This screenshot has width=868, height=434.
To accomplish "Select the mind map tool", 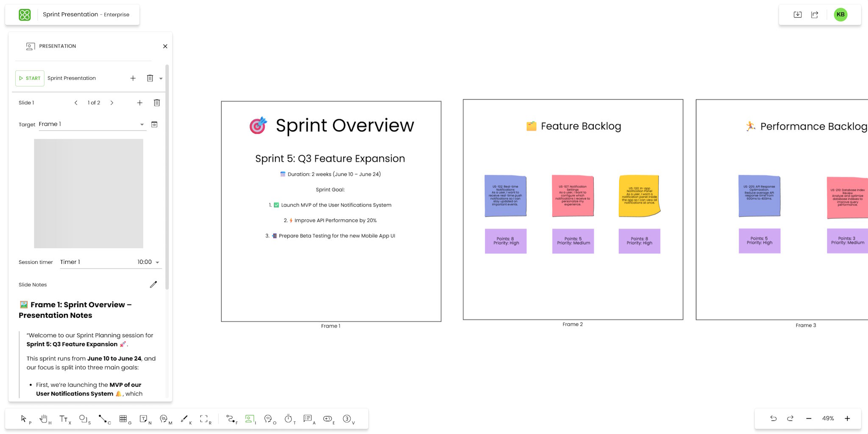I will [x=164, y=419].
